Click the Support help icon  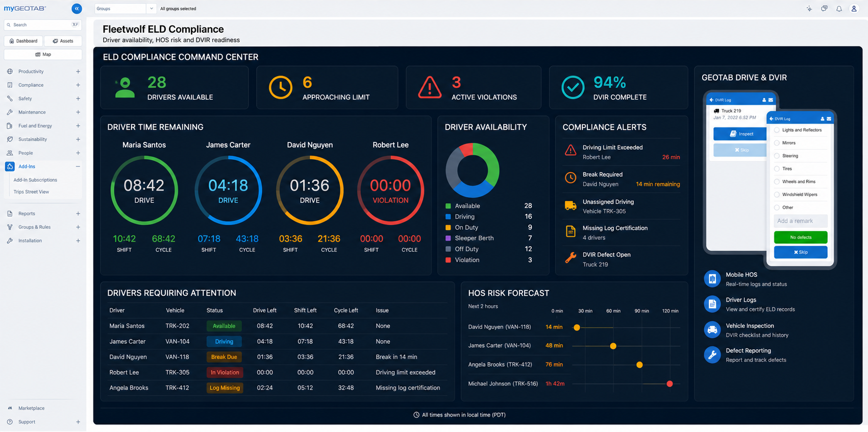pos(10,422)
